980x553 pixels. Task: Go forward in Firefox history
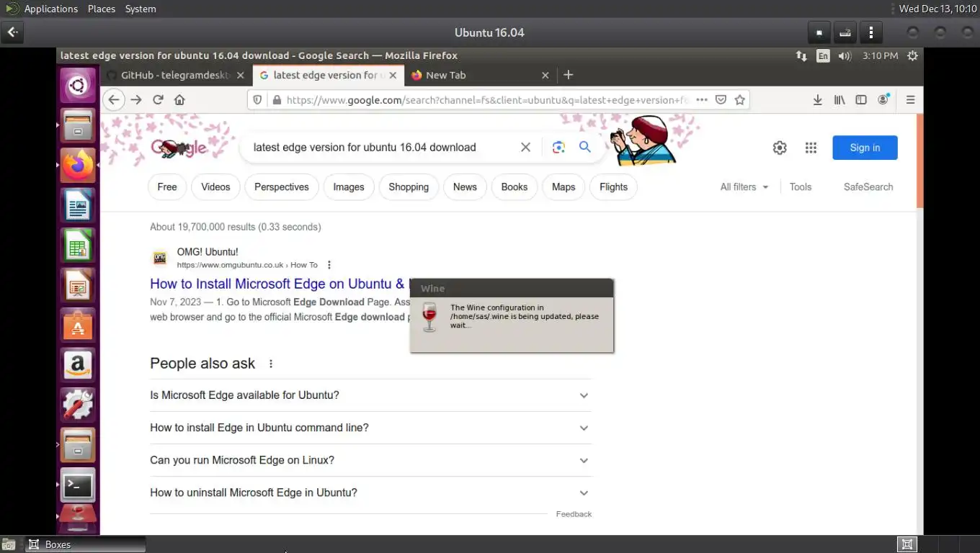coord(136,100)
